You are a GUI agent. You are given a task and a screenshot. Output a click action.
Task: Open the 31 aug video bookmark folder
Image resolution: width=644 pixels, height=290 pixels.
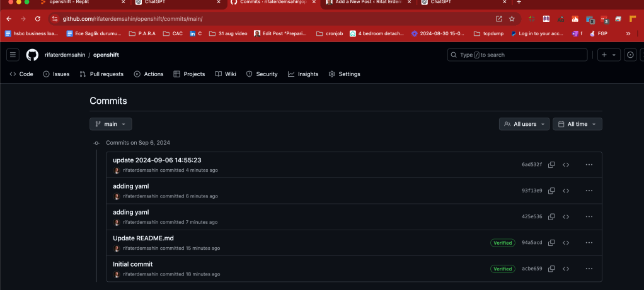[228, 33]
